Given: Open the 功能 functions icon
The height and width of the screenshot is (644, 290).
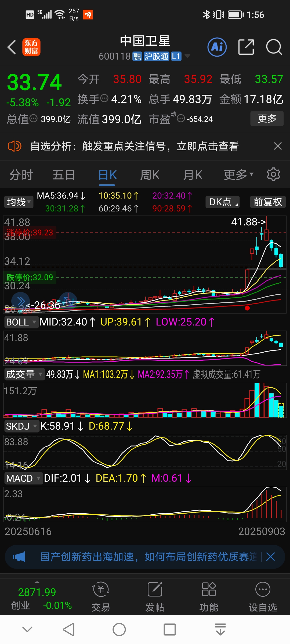Looking at the screenshot, I should pos(209,597).
